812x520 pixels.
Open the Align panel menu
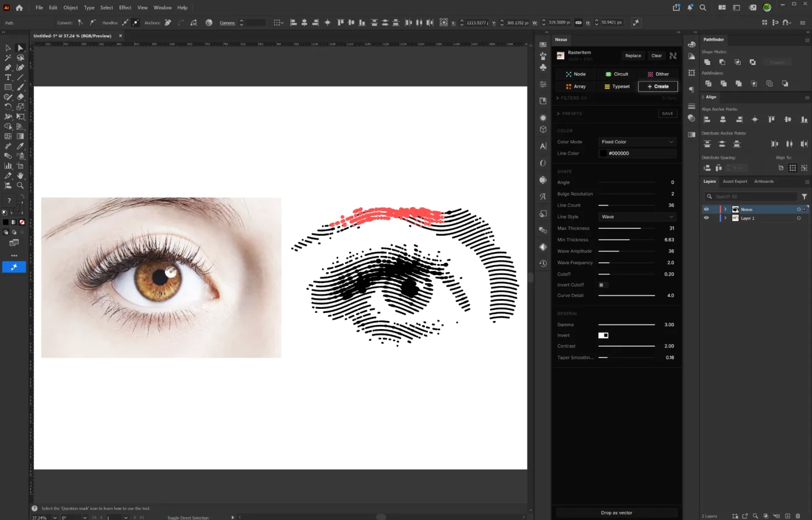coord(807,98)
